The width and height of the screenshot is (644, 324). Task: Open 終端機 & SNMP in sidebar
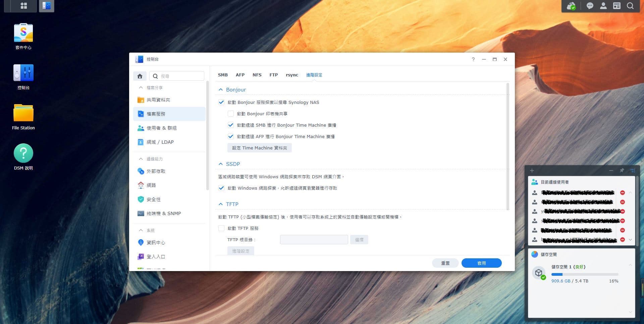coord(169,213)
